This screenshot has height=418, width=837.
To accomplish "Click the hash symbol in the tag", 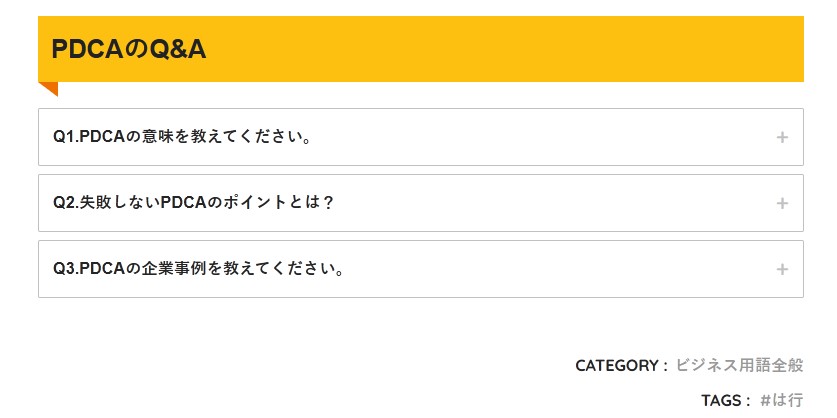I will (x=765, y=400).
